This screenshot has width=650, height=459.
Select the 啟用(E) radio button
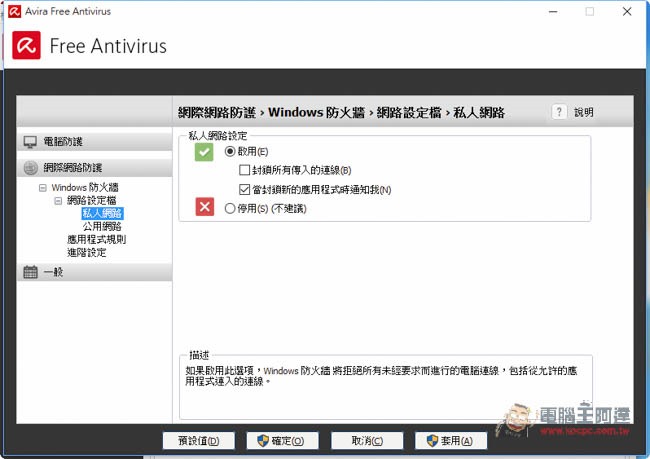pyautogui.click(x=230, y=151)
